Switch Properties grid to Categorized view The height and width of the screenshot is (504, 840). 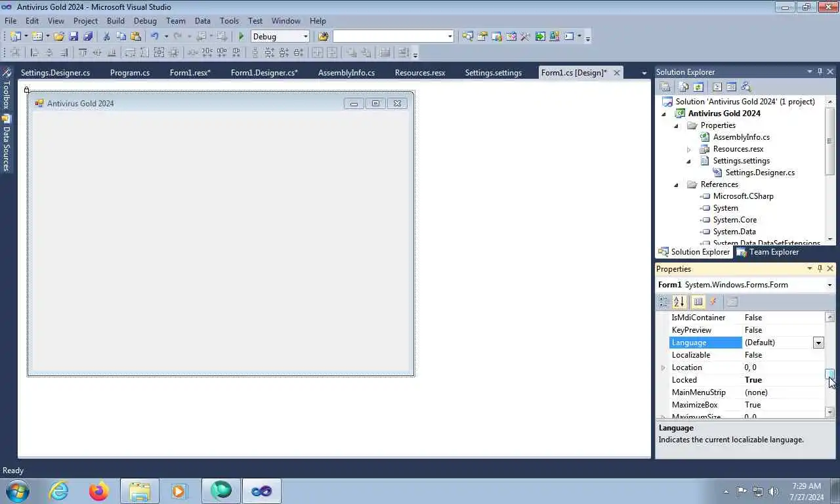(x=663, y=302)
